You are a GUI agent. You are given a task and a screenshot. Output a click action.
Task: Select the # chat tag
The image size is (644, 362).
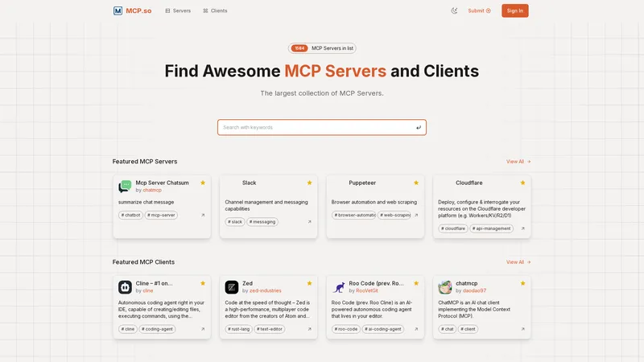point(448,329)
